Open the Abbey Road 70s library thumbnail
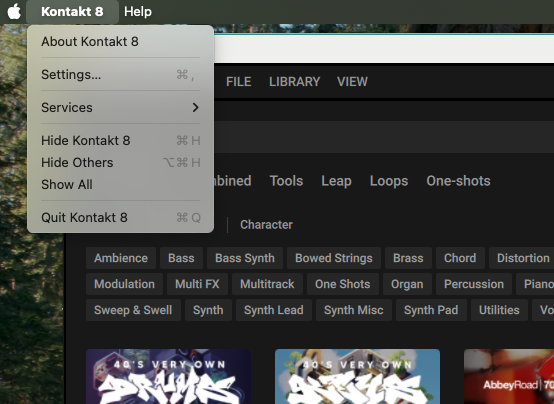Image resolution: width=554 pixels, height=404 pixels. pyautogui.click(x=509, y=376)
